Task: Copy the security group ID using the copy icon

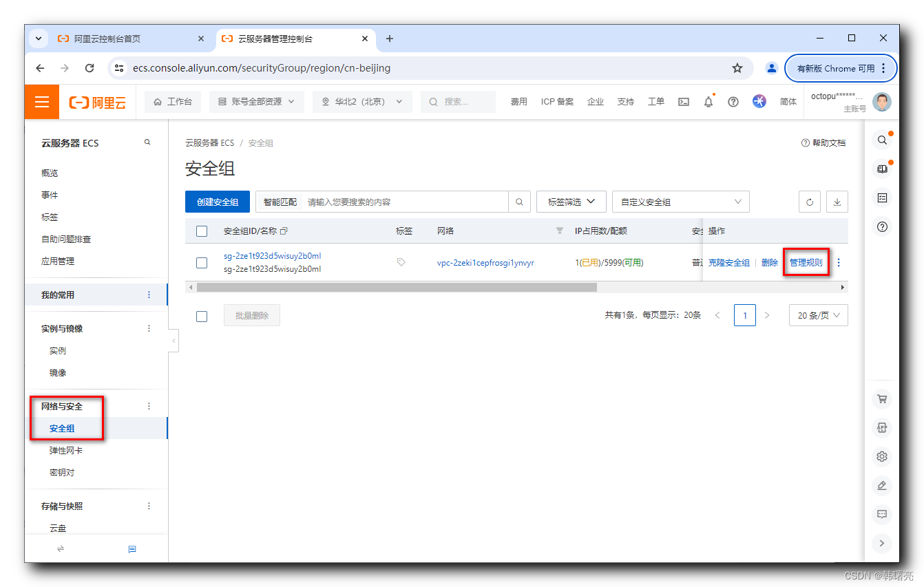Action: coord(284,231)
